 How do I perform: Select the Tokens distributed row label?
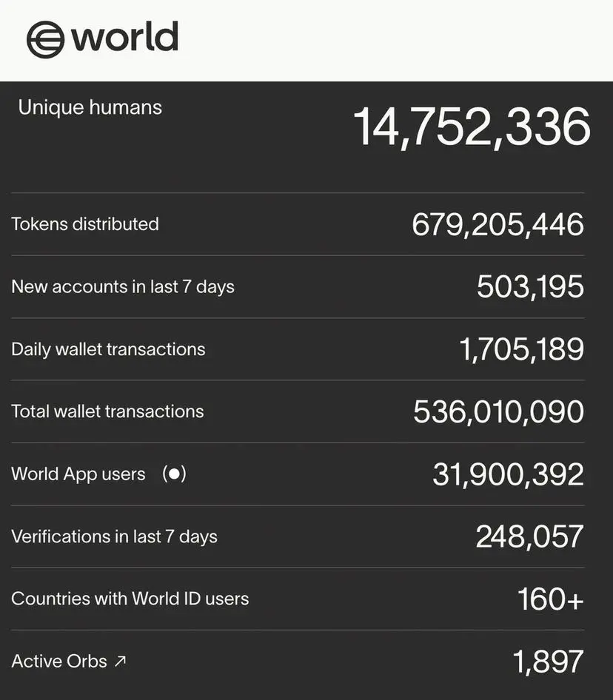point(85,224)
